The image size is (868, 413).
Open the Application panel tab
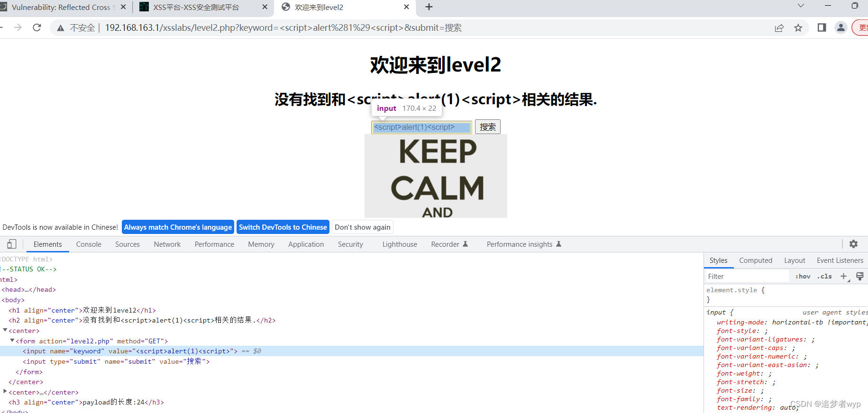[306, 244]
